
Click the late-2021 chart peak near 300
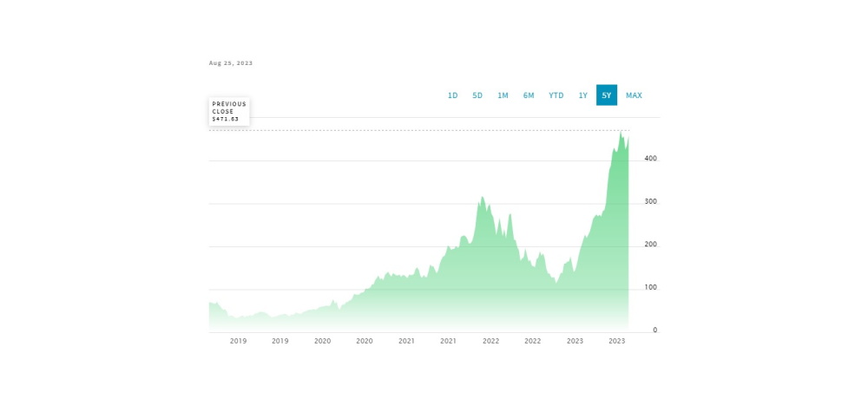pyautogui.click(x=482, y=197)
